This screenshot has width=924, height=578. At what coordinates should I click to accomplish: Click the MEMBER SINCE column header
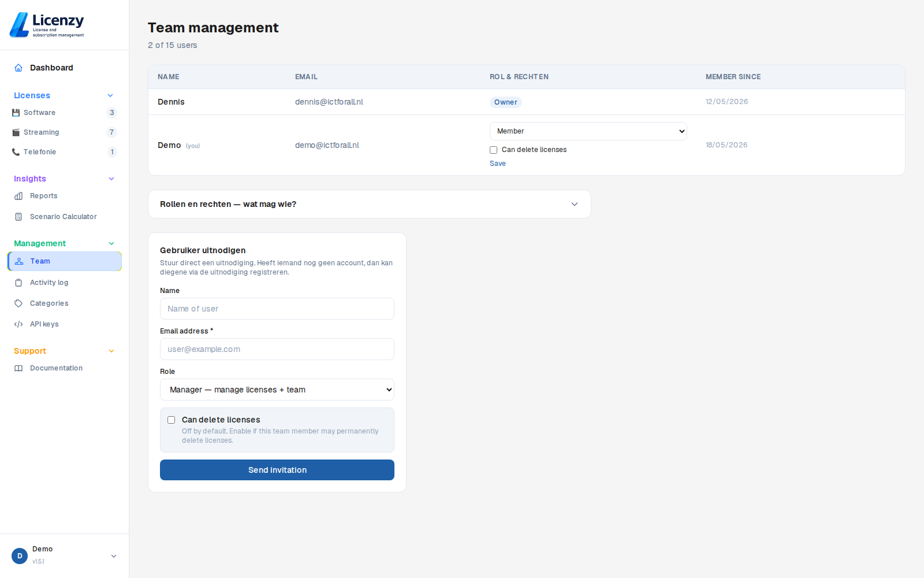(733, 77)
